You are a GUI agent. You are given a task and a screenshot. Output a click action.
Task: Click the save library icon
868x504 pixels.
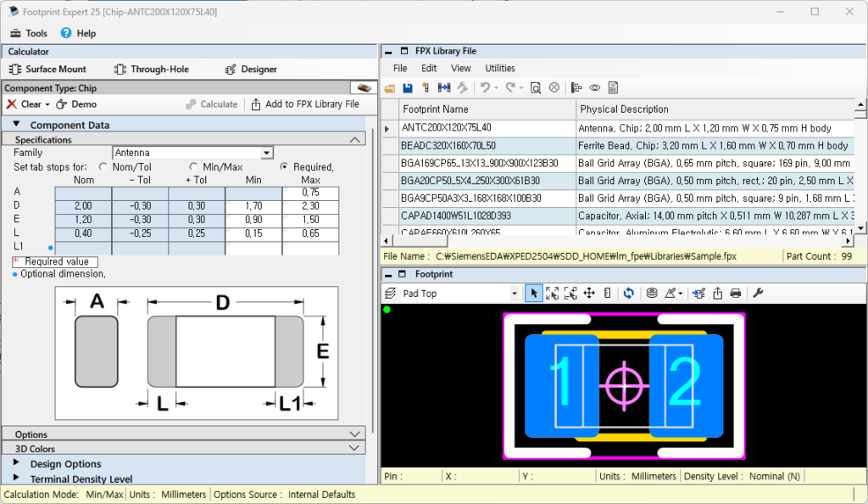tap(407, 87)
